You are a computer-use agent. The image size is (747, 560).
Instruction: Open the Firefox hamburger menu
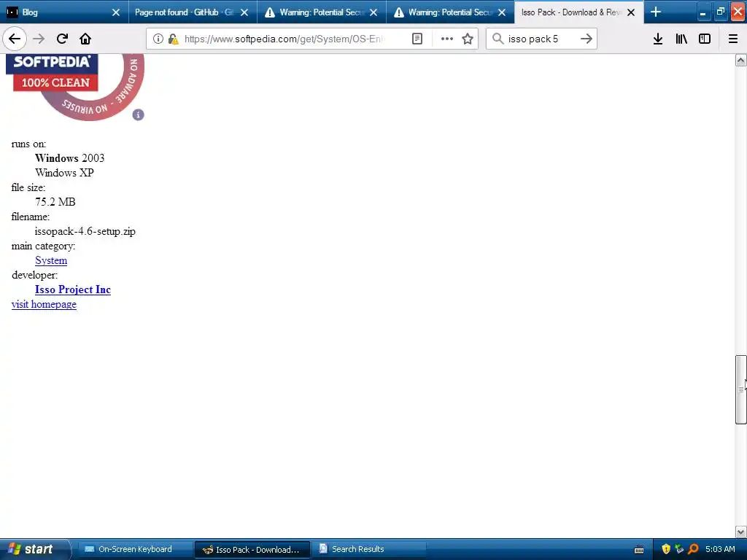[733, 39]
